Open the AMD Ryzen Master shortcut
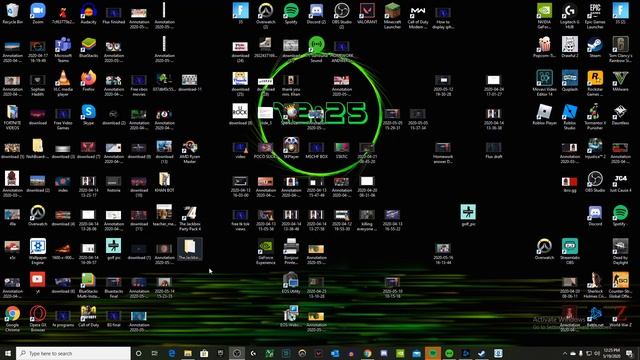The width and height of the screenshot is (640, 360). [189, 151]
